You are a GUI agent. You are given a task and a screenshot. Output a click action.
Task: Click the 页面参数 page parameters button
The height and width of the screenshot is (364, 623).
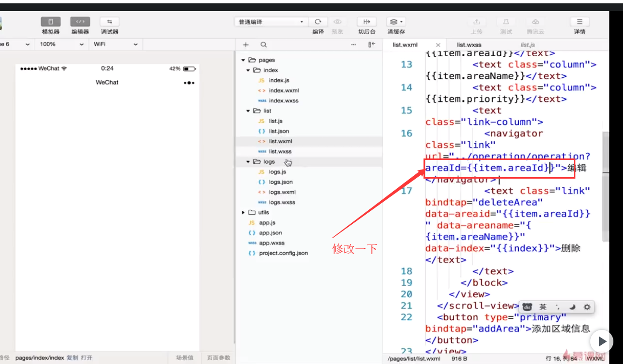point(218,358)
